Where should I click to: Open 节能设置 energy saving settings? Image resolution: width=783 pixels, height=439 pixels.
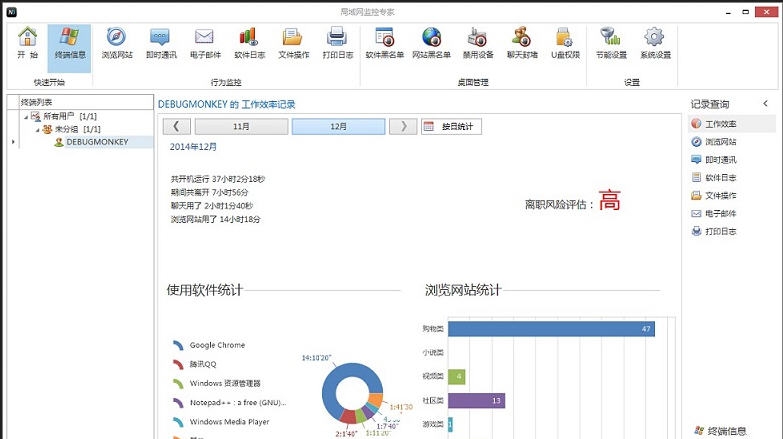point(611,43)
